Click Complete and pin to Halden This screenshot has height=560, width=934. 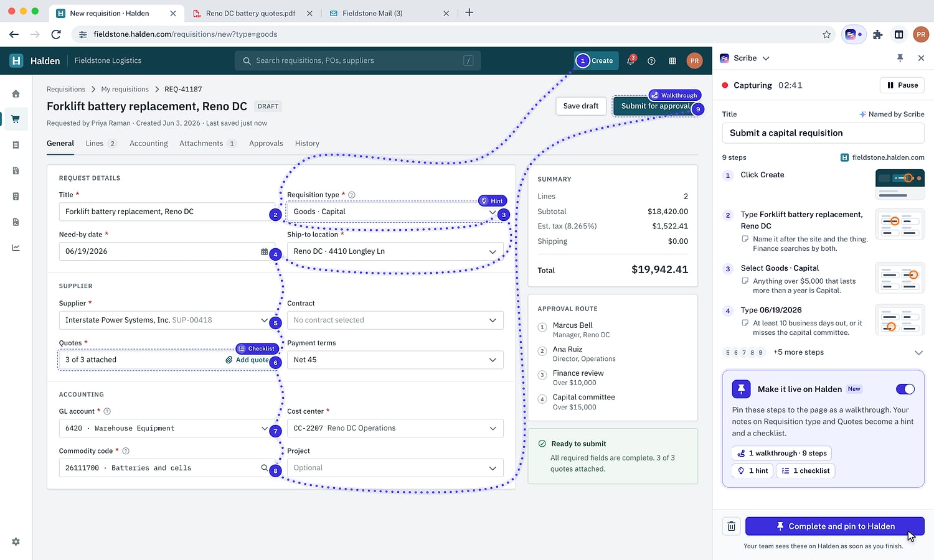pyautogui.click(x=834, y=526)
